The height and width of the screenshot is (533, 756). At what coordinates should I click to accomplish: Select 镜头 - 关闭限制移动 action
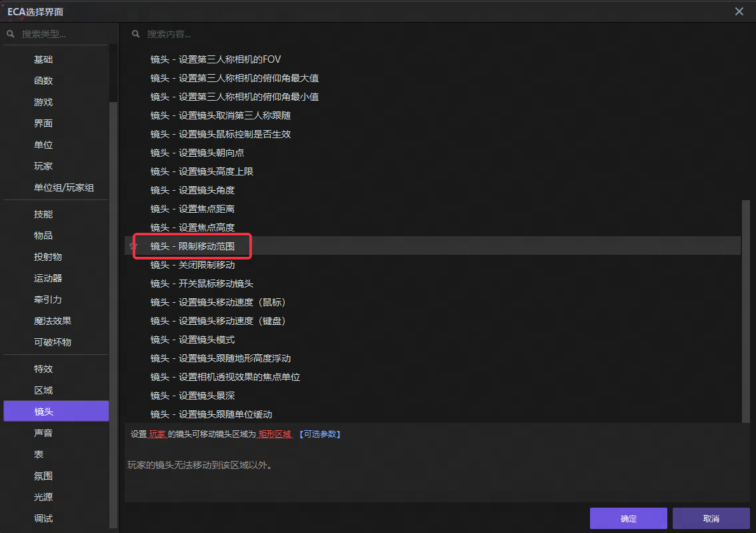point(193,265)
